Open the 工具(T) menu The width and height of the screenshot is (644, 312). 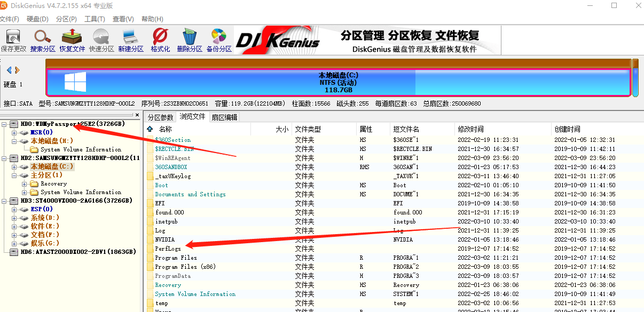coord(95,19)
